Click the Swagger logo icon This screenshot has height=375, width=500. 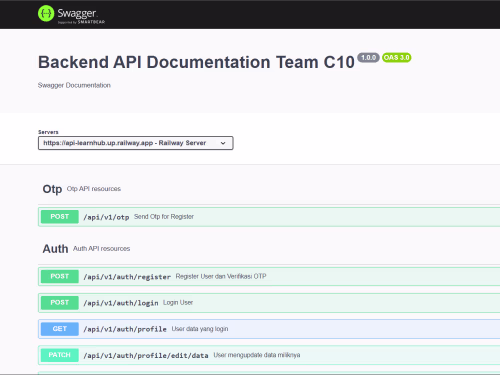coord(46,14)
